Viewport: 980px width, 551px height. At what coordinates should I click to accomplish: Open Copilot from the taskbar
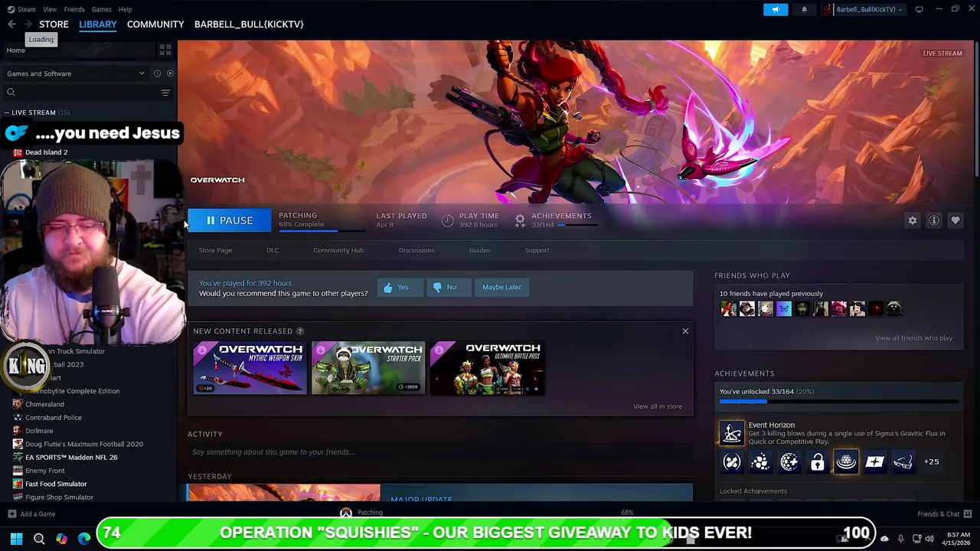[61, 538]
